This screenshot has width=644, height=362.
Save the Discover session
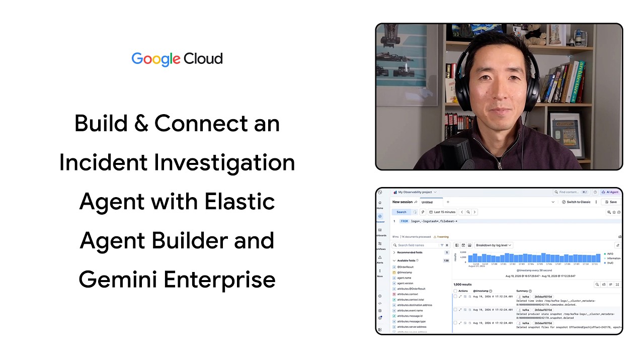(611, 202)
